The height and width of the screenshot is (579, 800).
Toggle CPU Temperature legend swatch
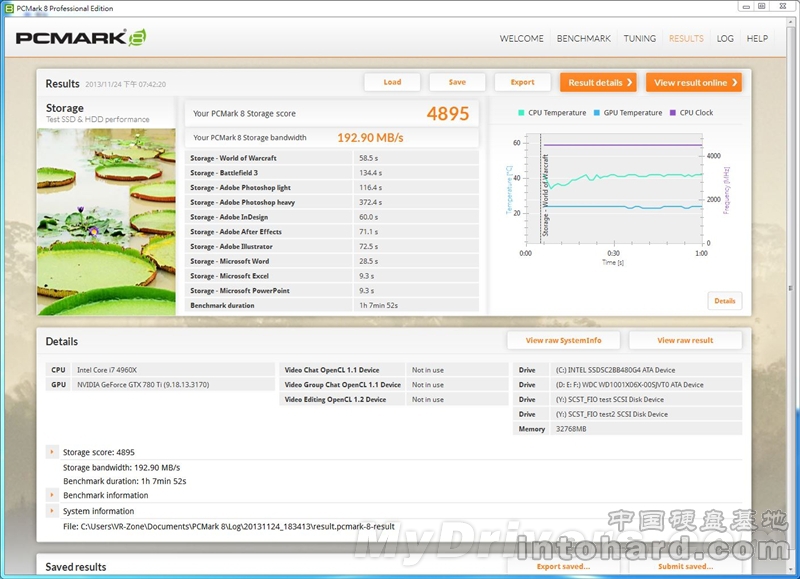[521, 113]
